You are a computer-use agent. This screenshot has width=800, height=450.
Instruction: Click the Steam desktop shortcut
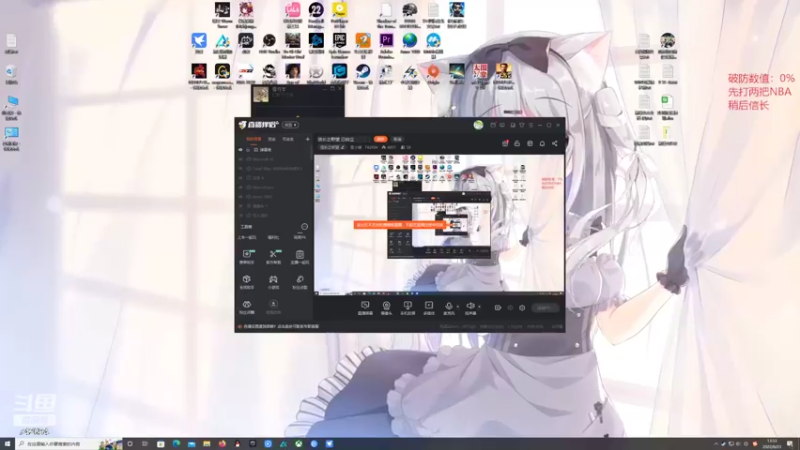coord(363,76)
